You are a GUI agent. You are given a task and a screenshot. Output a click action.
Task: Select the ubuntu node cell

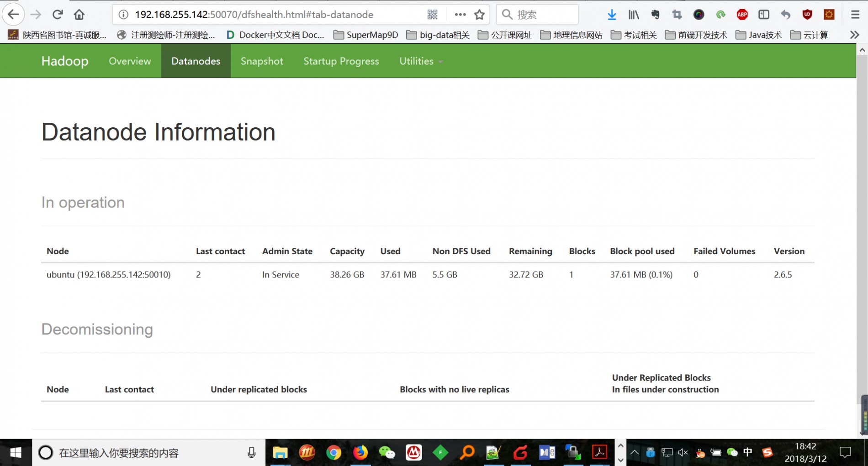point(109,275)
